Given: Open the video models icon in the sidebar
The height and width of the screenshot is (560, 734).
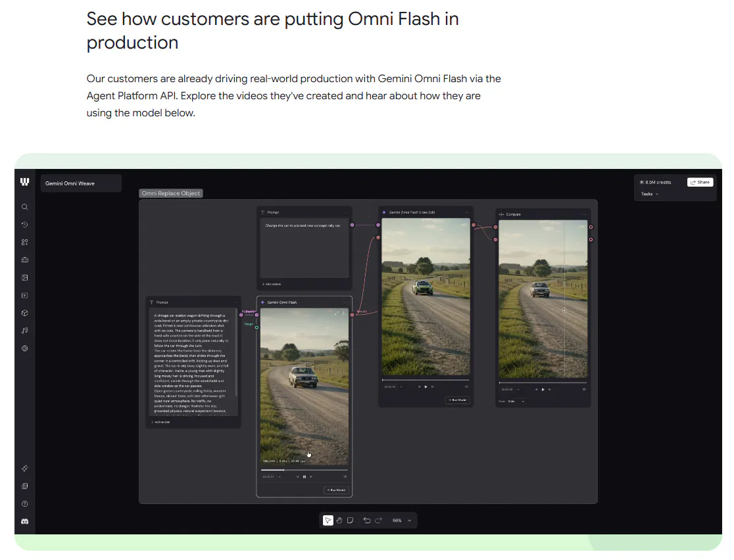Looking at the screenshot, I should click(x=25, y=295).
